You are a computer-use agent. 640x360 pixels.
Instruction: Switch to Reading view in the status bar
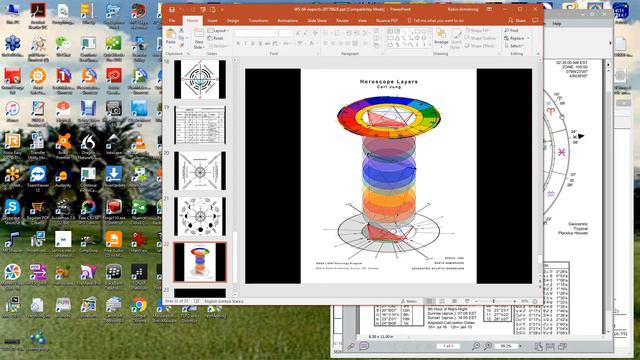(454, 301)
